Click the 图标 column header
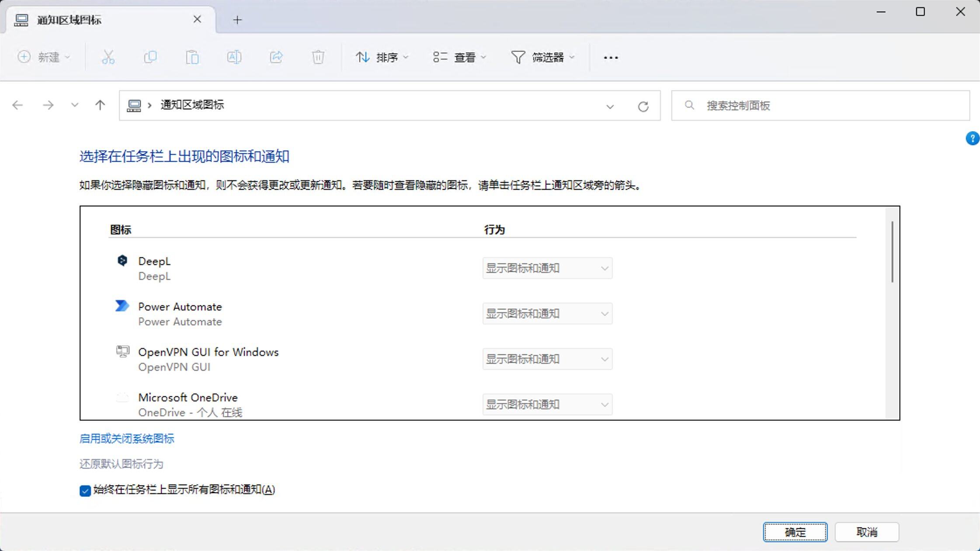 coord(121,230)
